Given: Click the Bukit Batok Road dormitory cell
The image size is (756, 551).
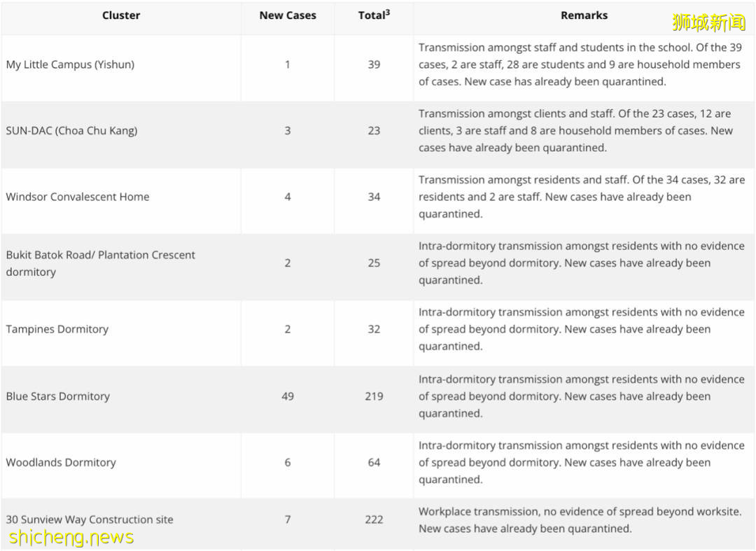Looking at the screenshot, I should coord(100,263).
